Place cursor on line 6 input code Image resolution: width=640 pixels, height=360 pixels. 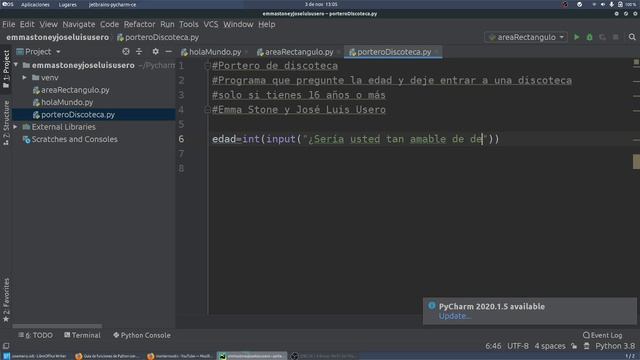355,139
